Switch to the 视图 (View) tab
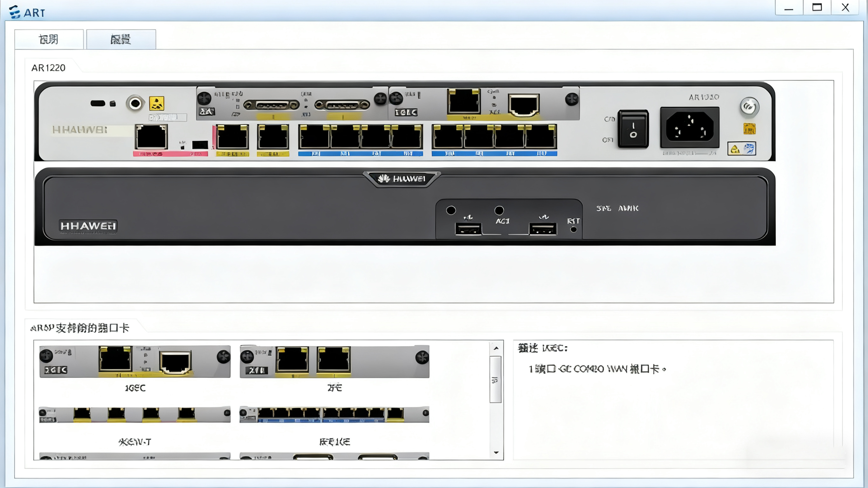Viewport: 868px width, 488px height. click(x=49, y=39)
